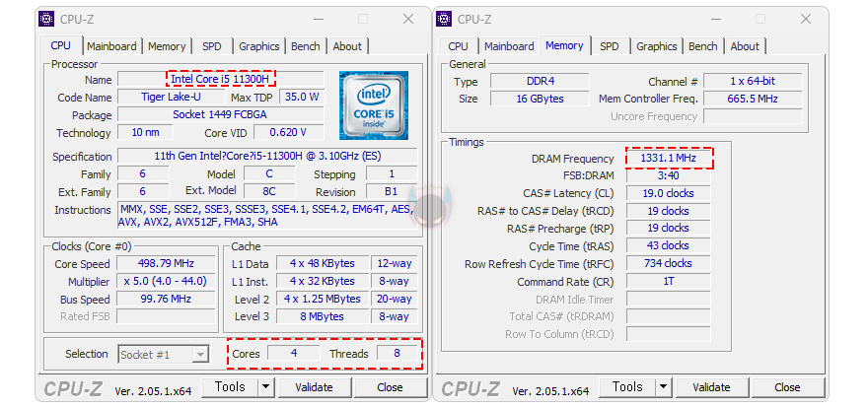Open the Socket #1 selection dropdown
Viewport: 868px width, 407px height.
click(164, 355)
